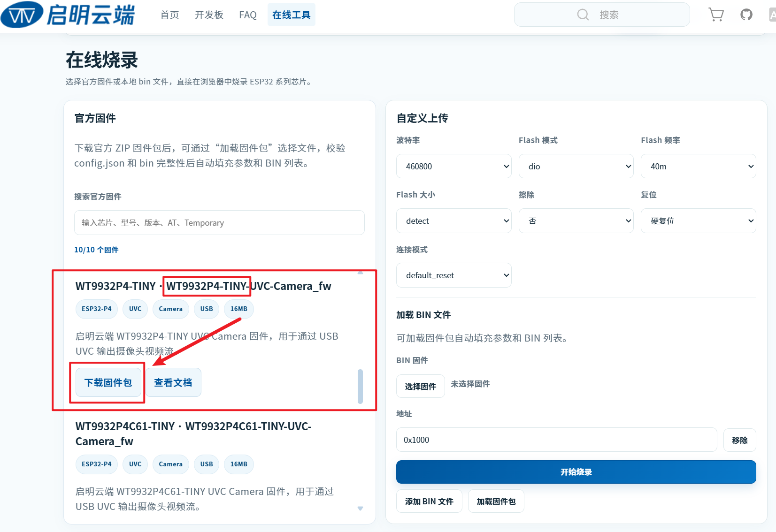Viewport: 776px width, 532px height.
Task: Click the top 搜索 search box
Action: (602, 15)
